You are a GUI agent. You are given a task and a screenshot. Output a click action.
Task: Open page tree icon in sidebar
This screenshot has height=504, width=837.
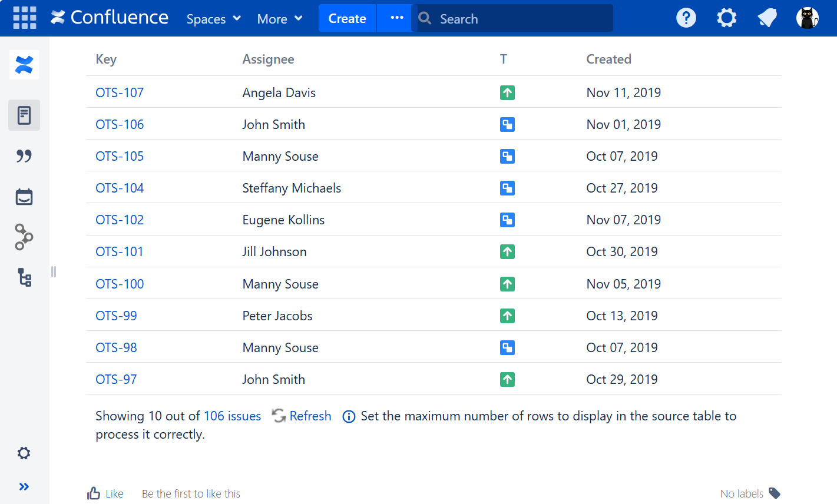(x=24, y=277)
